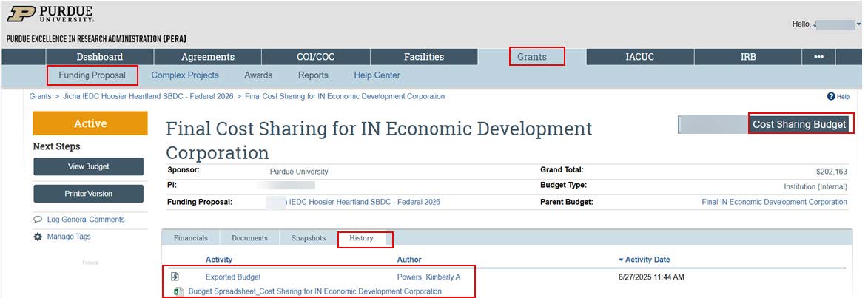Open the Jicha IEDC Hoosier Heartland breadcrumb
The image size is (868, 298).
[x=148, y=96]
